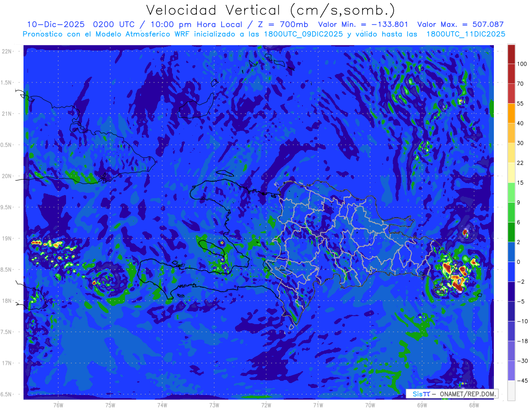Image resolution: width=532 pixels, height=411 pixels.
Task: Click the bright blue swatch between -2 and 0
Action: (x=511, y=271)
